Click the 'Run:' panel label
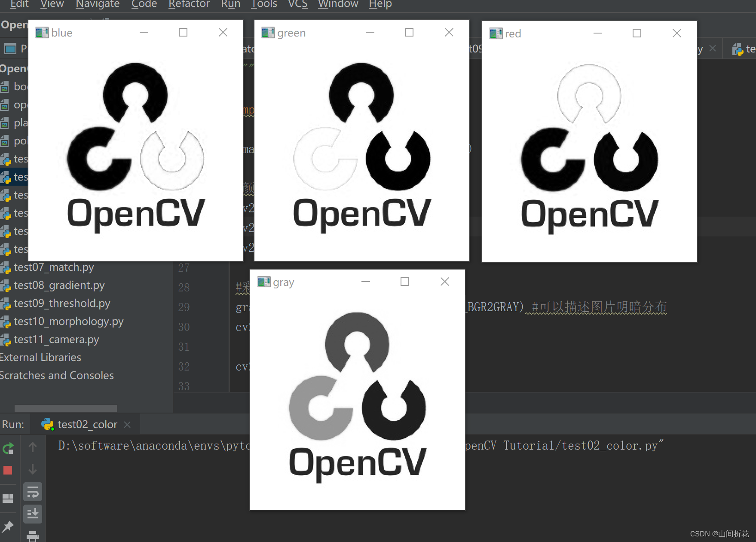 tap(13, 424)
